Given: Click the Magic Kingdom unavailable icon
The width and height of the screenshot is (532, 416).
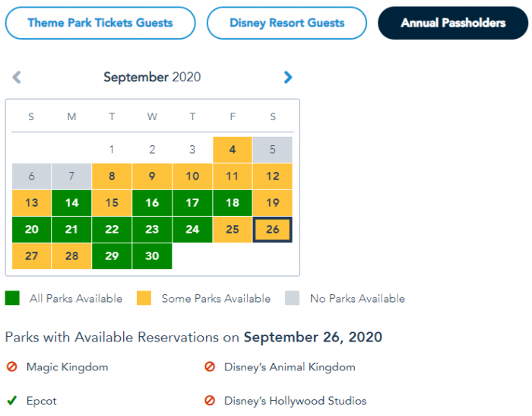Looking at the screenshot, I should (12, 367).
